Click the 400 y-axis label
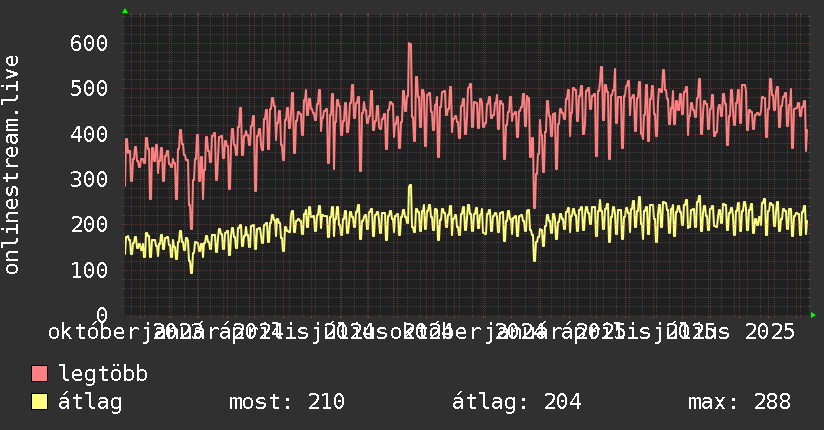Viewport: 824px width, 430px height. [89, 134]
